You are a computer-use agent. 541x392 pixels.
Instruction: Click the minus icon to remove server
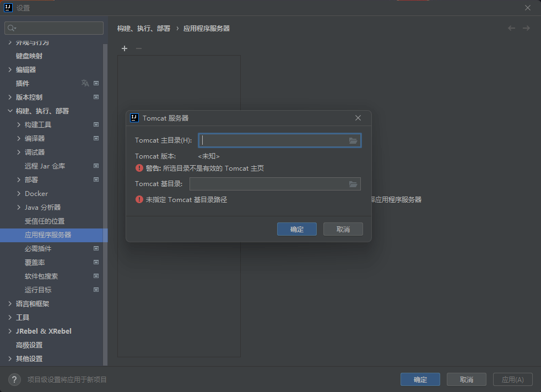(x=139, y=48)
